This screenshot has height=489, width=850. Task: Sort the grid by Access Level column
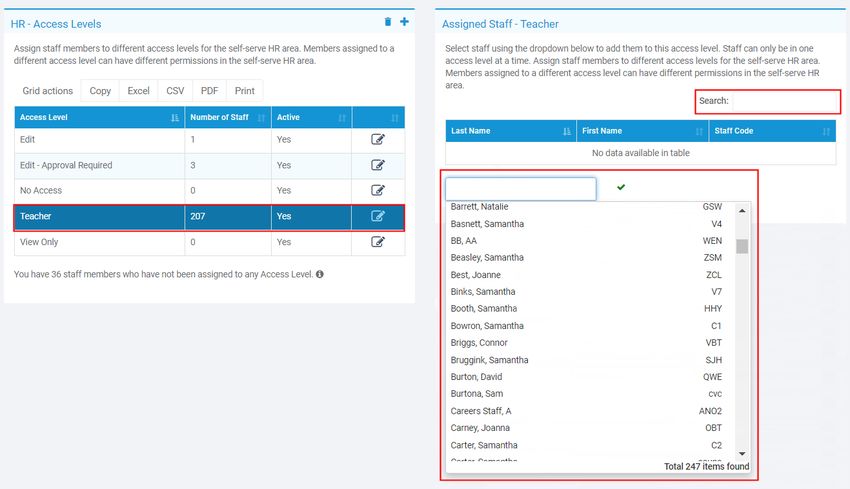pyautogui.click(x=99, y=118)
